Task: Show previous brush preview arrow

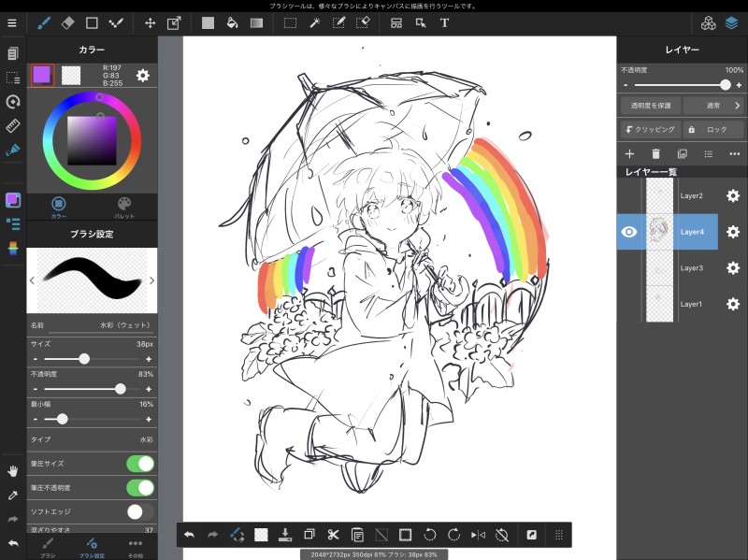Action: 32,280
